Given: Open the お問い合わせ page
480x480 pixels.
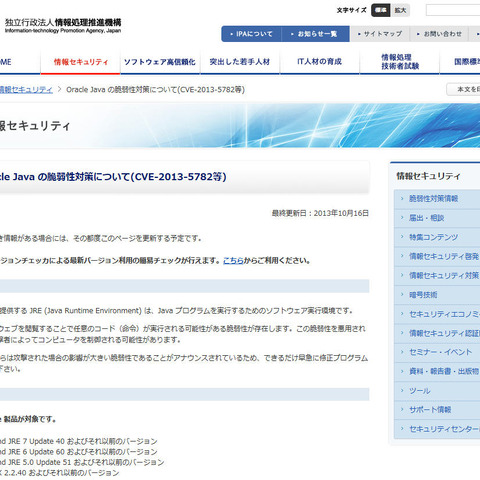Looking at the screenshot, I should coord(439,34).
